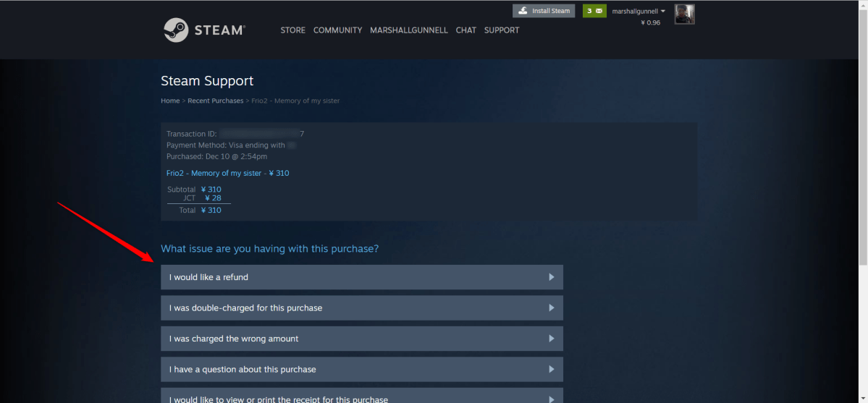
Task: Expand the marshallgunnell account dropdown
Action: coord(639,12)
